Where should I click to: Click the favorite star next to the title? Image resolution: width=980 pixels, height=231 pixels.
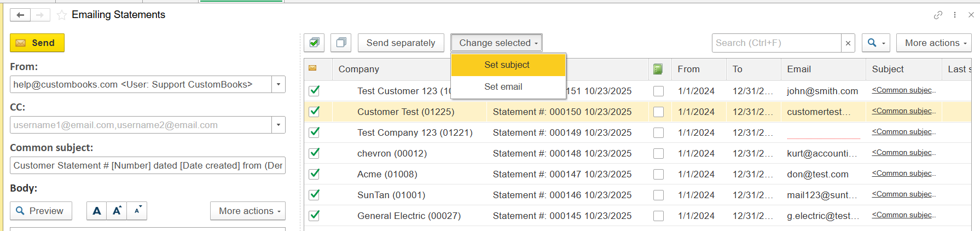coord(62,15)
